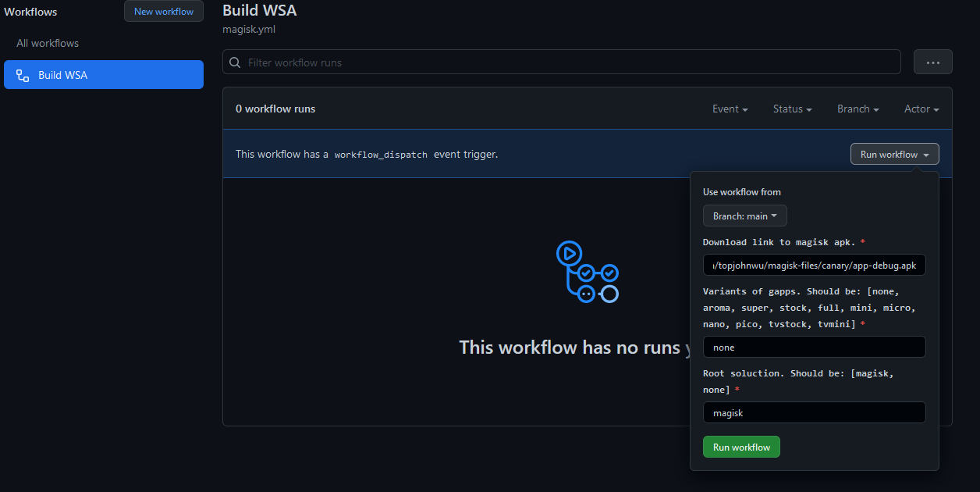The image size is (980, 492).
Task: Toggle the gray Run workflow dropdown button
Action: pos(894,155)
